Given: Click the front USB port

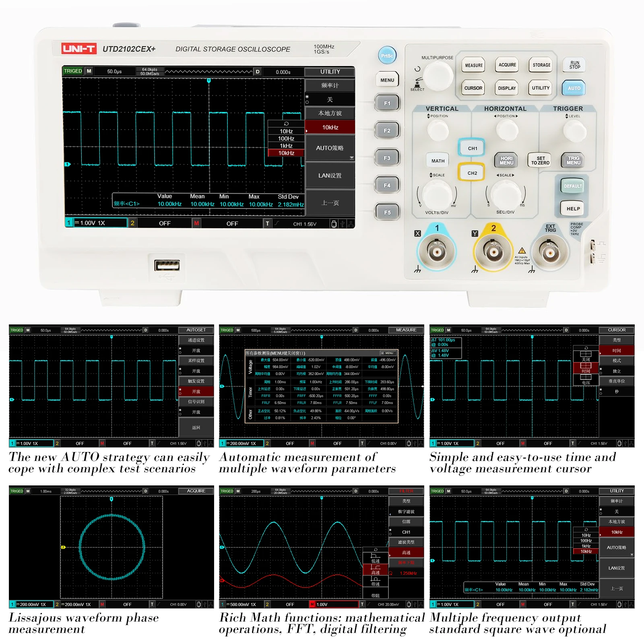Looking at the screenshot, I should [167, 265].
